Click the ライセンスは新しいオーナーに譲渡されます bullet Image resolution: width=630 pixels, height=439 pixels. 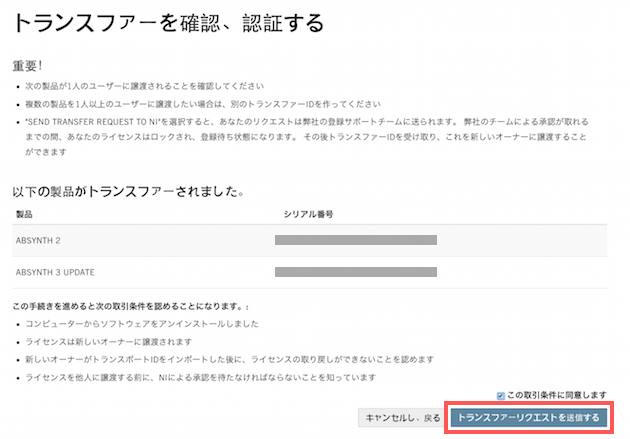point(108,342)
